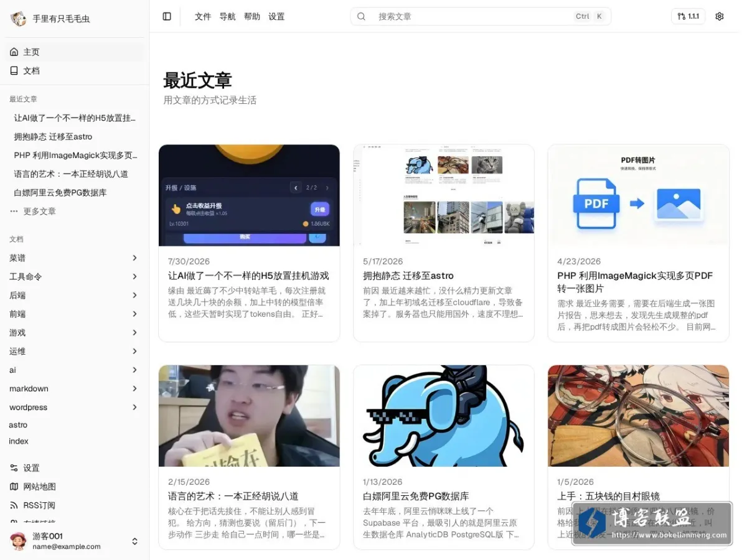
Task: Open the settings gear icon top-right
Action: pyautogui.click(x=720, y=17)
